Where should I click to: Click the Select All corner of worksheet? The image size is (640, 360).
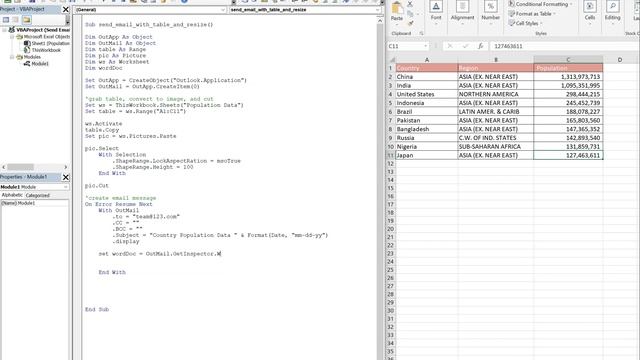pyautogui.click(x=391, y=60)
